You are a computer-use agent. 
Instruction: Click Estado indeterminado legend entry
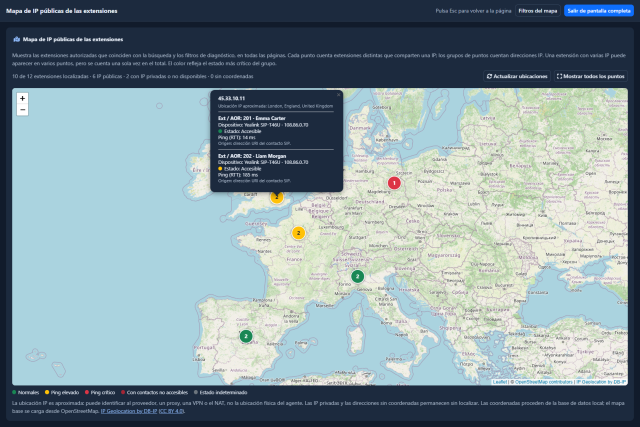click(x=220, y=392)
